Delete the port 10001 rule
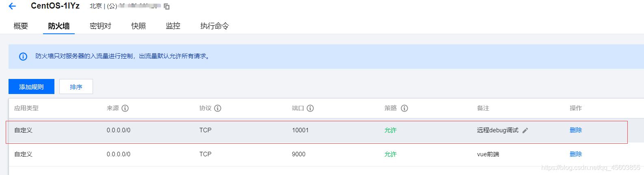Viewport: 644px width, 175px height. [575, 130]
